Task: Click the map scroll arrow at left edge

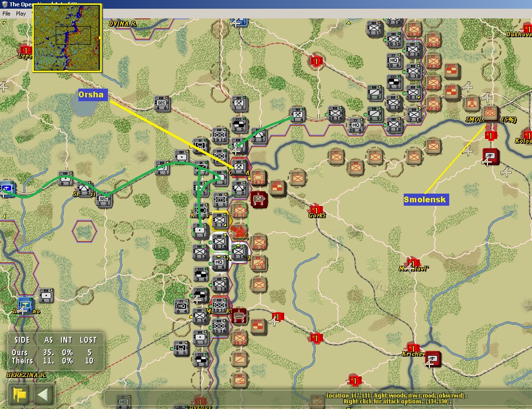Action: click(4, 216)
